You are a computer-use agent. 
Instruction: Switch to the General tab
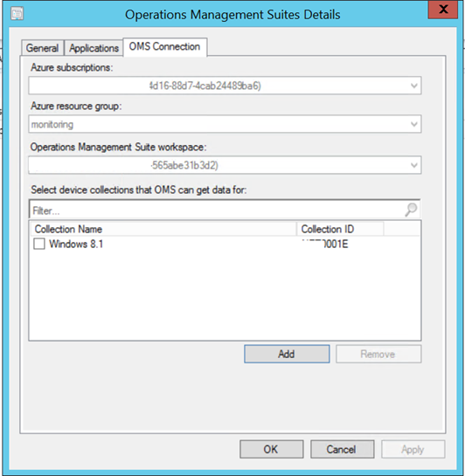42,48
